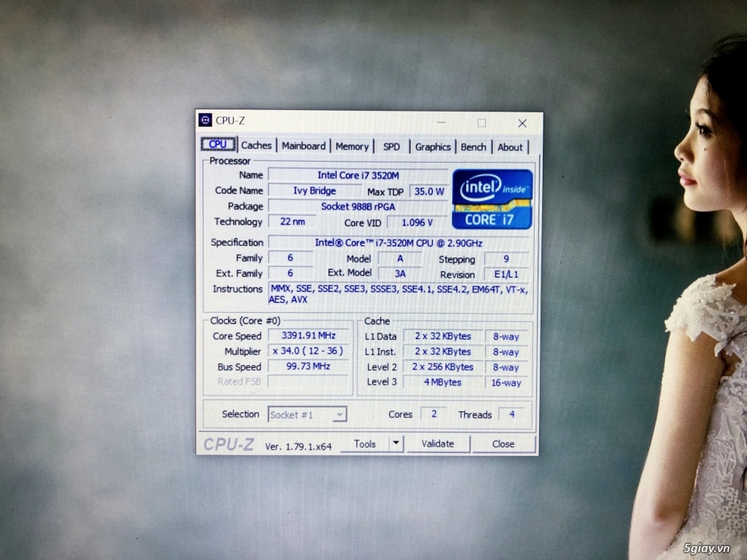
Task: Click the Ext. Family value 6
Action: point(290,273)
